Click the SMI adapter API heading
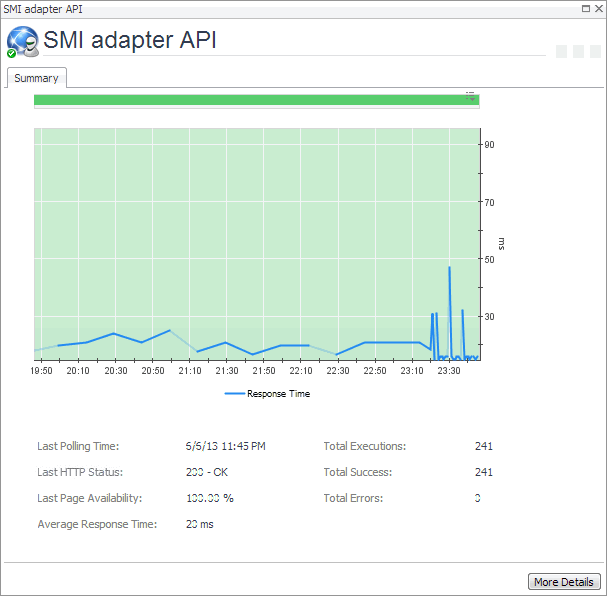 coord(130,40)
